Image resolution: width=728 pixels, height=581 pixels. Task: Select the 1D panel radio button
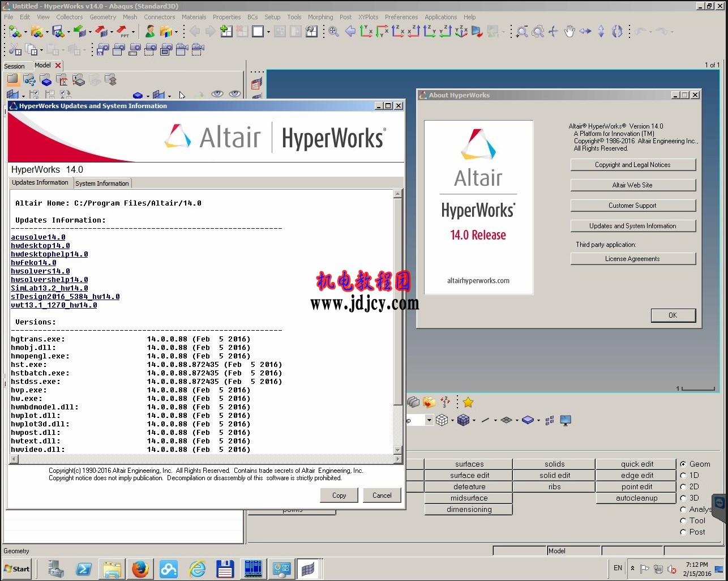[683, 475]
